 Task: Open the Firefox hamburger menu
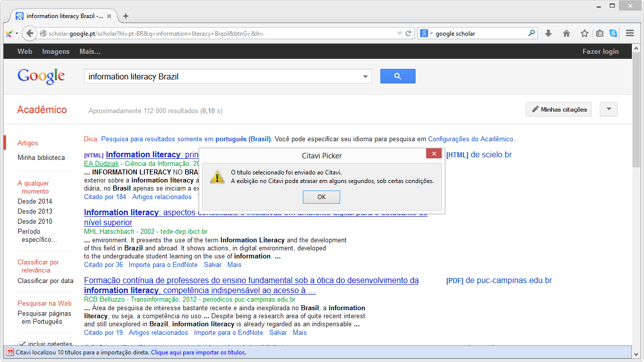click(630, 34)
